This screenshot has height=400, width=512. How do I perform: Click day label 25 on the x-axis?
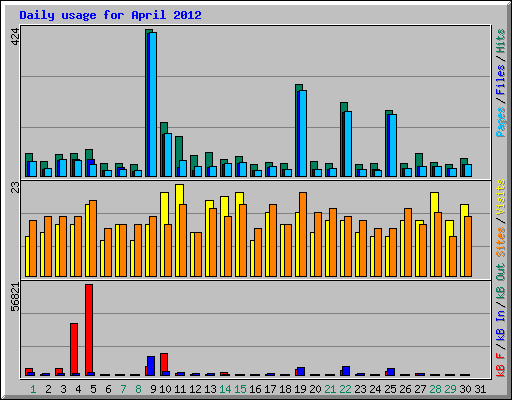click(390, 389)
